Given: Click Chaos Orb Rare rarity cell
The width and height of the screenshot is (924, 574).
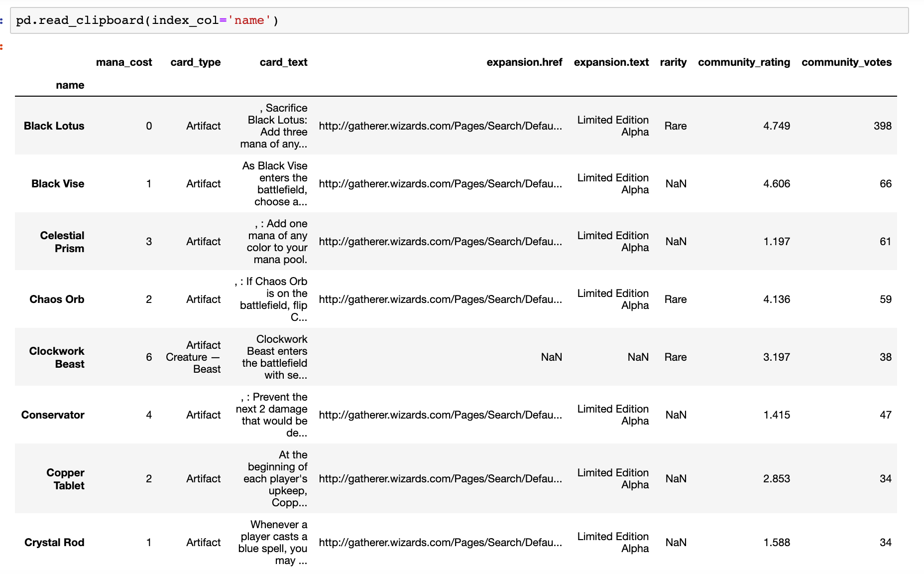Looking at the screenshot, I should coord(676,299).
